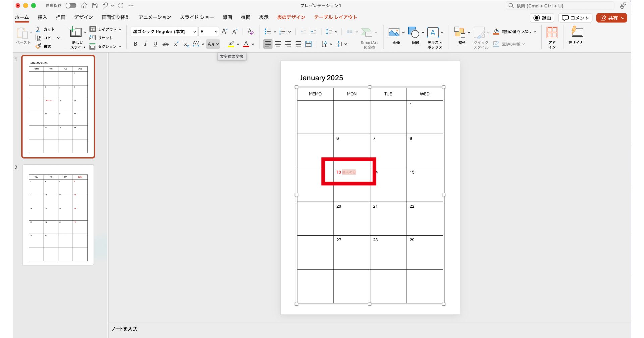The image size is (644, 338).
Task: Click the undo arrow icon
Action: 105,5
